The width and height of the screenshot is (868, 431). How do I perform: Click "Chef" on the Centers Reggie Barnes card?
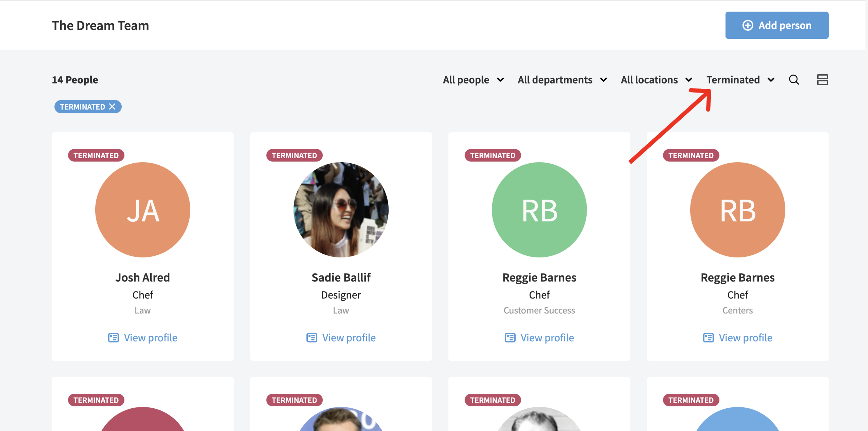[x=738, y=295]
